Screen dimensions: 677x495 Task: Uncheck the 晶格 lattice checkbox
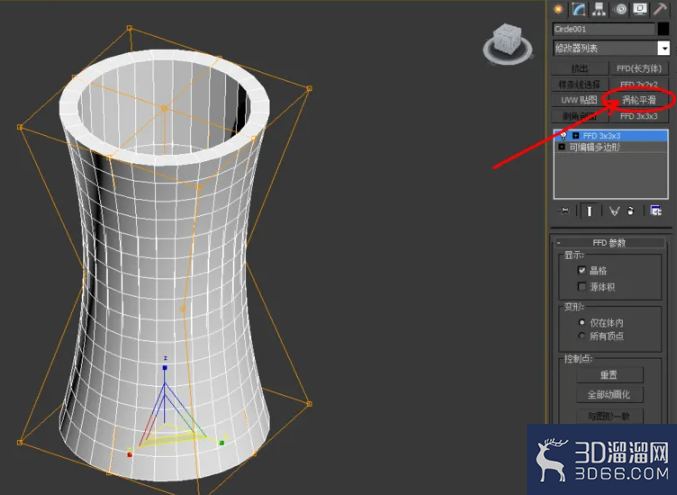(582, 270)
